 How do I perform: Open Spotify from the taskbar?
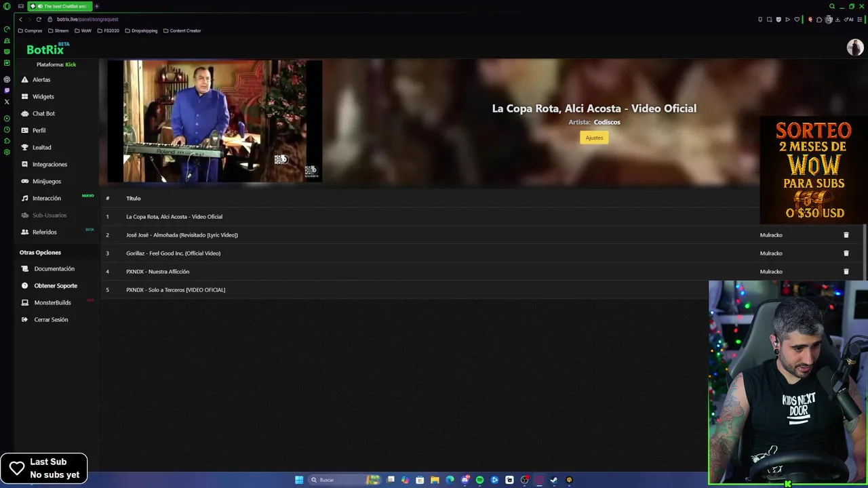click(x=479, y=480)
